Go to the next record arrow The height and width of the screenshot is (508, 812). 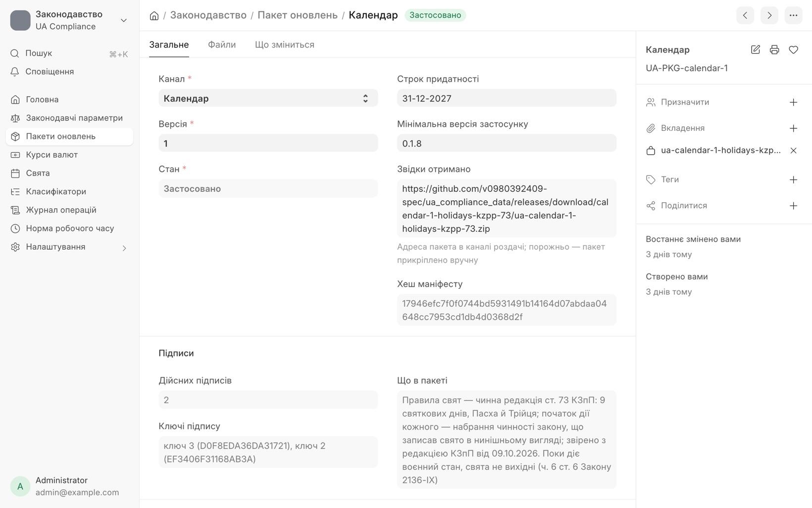[769, 15]
